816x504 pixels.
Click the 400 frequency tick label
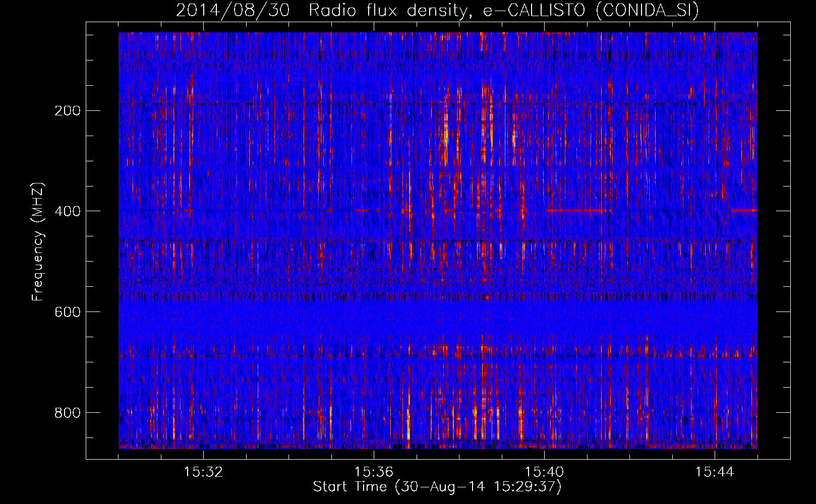pyautogui.click(x=68, y=211)
